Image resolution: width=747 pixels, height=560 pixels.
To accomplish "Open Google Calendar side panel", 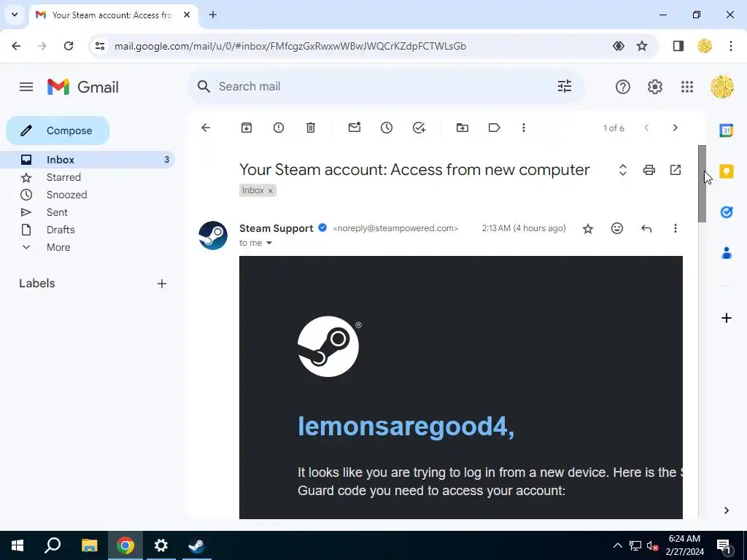I will [726, 130].
